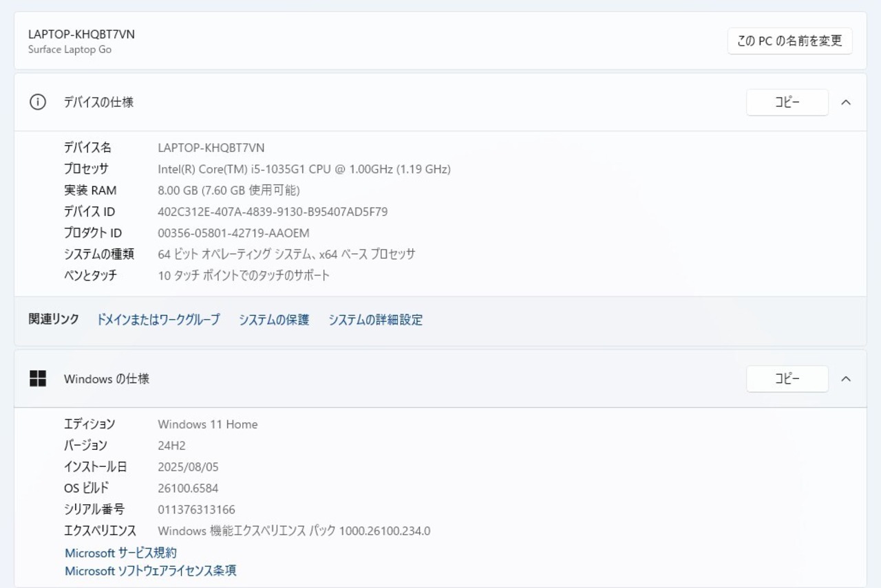Viewport: 881px width, 588px height.
Task: Click the 実装 RAM row label
Action: click(90, 190)
